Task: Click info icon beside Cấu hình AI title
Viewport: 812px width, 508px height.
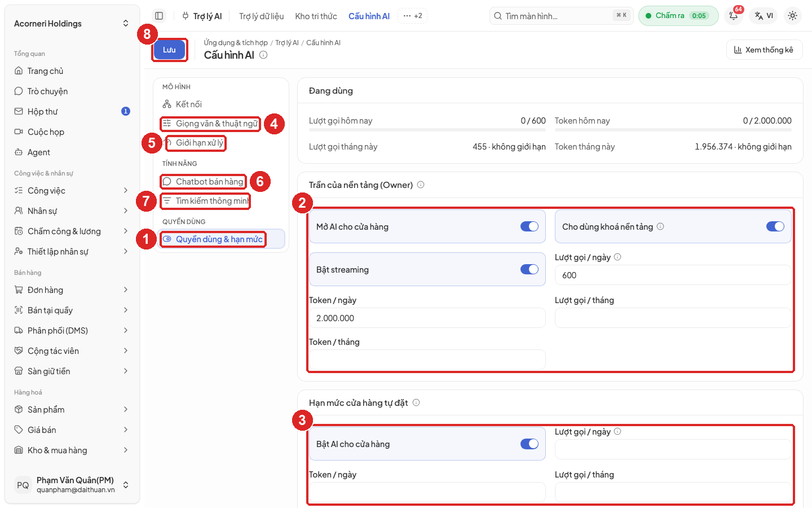Action: (263, 55)
